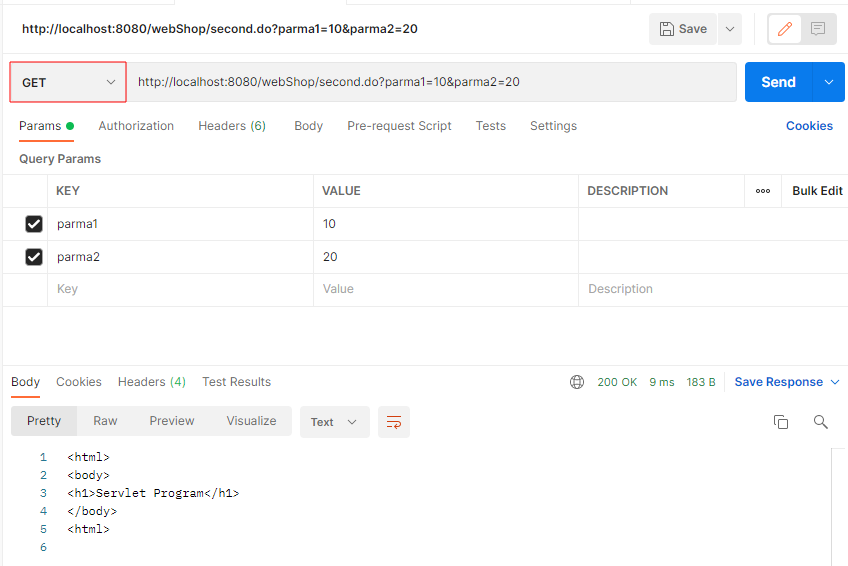The height and width of the screenshot is (566, 848).
Task: Open response search with the magnifier icon
Action: click(x=820, y=422)
